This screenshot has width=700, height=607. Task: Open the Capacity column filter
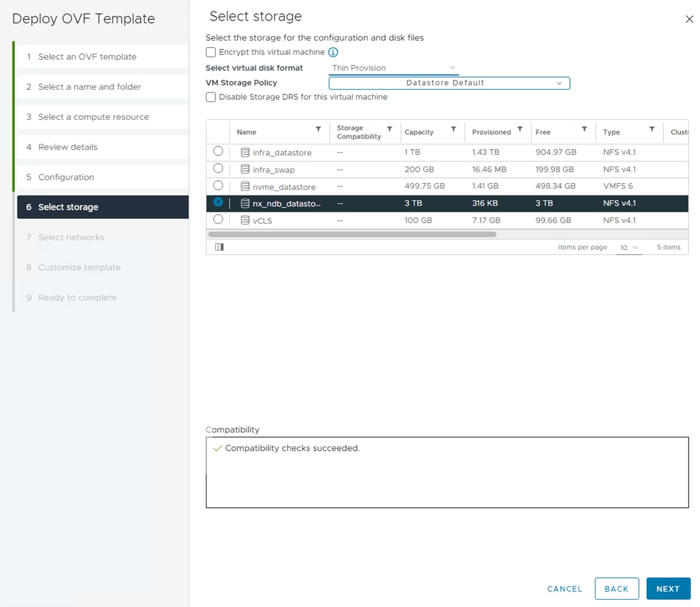point(454,129)
